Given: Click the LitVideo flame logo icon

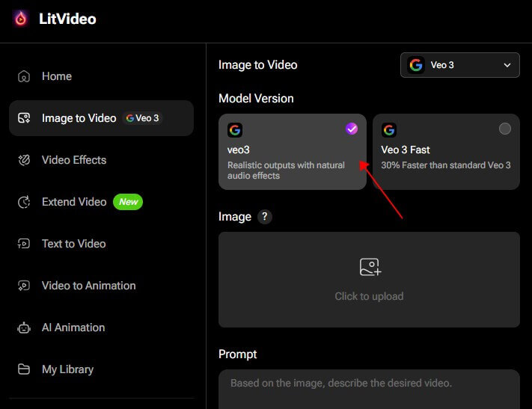Looking at the screenshot, I should pyautogui.click(x=20, y=19).
